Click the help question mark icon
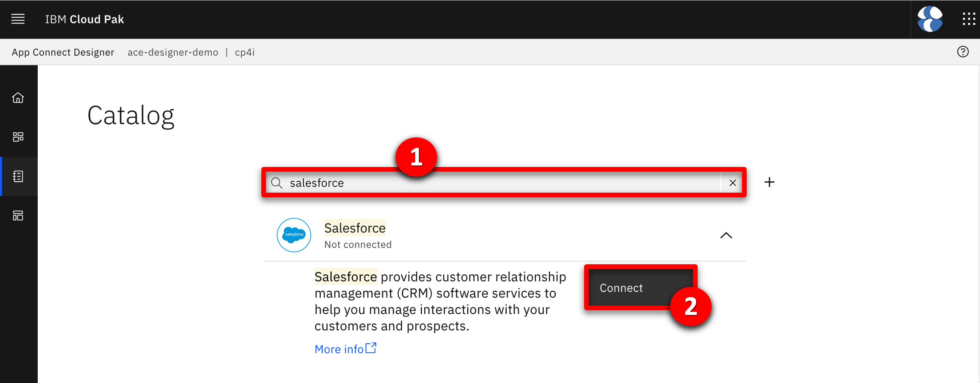Screen dimensions: 980x383 pos(963,52)
